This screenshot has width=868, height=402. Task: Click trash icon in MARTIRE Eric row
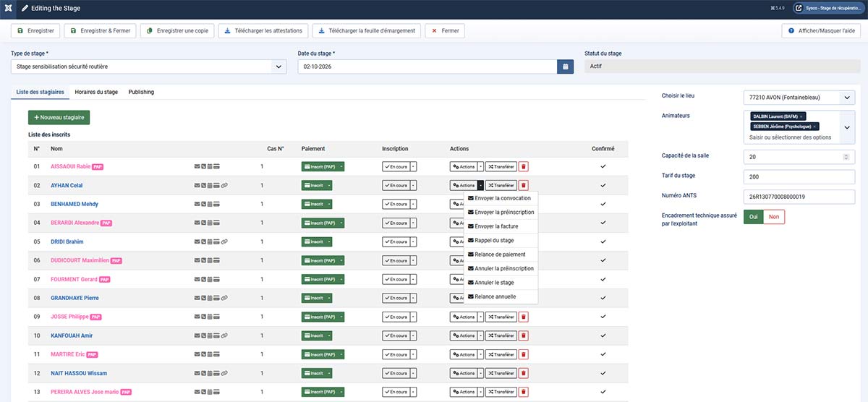pyautogui.click(x=524, y=354)
